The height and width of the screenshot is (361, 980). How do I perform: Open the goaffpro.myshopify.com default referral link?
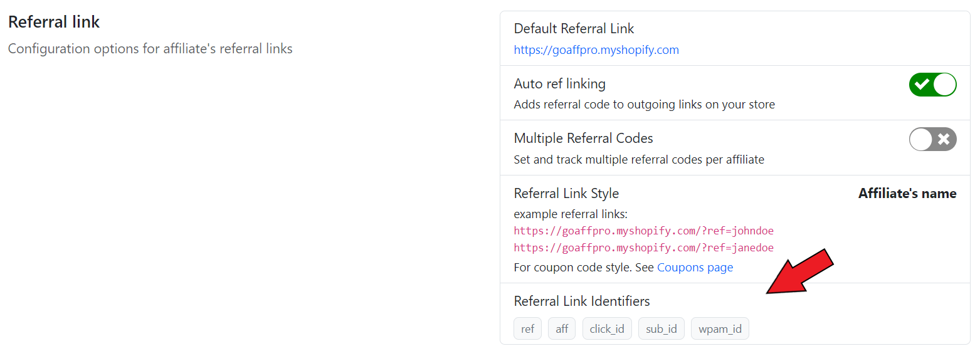pyautogui.click(x=596, y=50)
